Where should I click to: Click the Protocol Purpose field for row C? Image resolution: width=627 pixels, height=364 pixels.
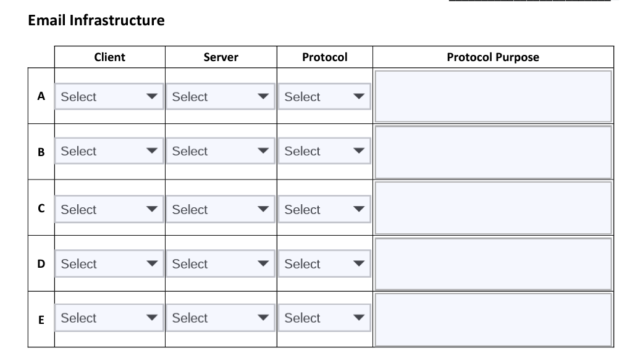click(x=493, y=208)
